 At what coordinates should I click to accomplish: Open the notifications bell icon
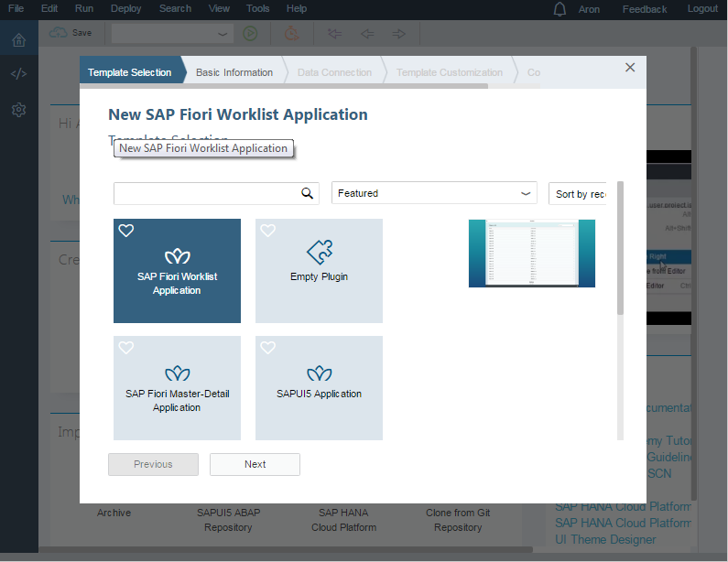[x=560, y=9]
